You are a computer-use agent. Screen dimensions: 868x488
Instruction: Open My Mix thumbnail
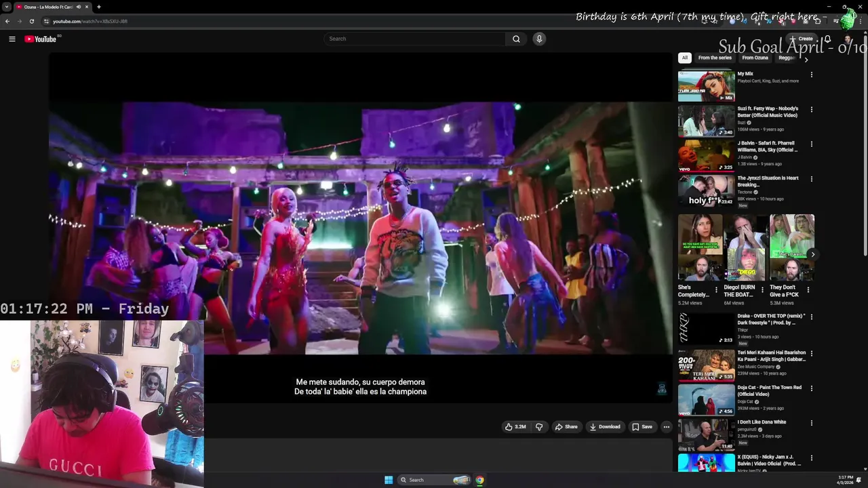706,85
